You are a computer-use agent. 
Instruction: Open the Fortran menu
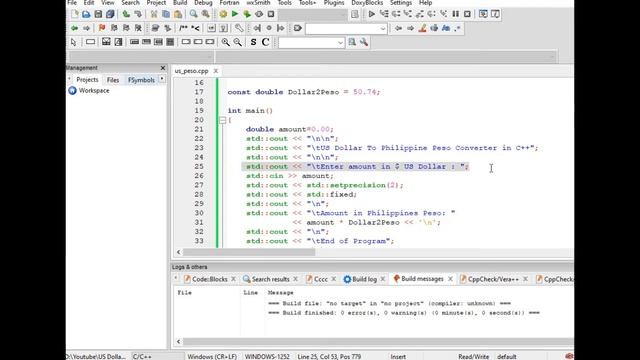[x=229, y=3]
